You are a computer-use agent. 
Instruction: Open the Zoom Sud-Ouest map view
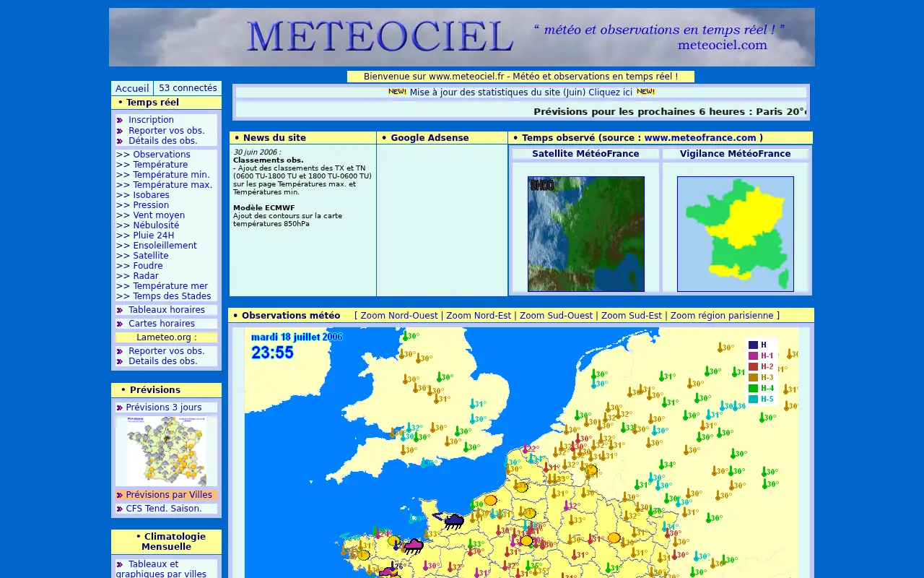coord(556,316)
